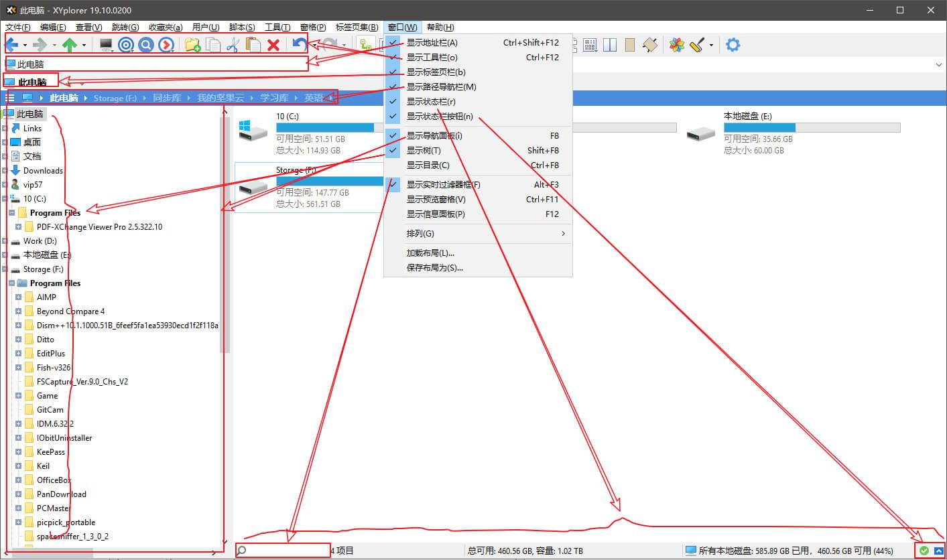Image resolution: width=947 pixels, height=560 pixels.
Task: Click the Back navigation arrow
Action: pos(13,44)
